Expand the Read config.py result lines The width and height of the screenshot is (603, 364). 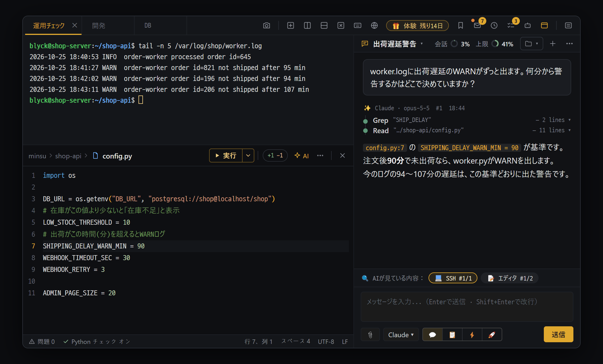(x=552, y=130)
